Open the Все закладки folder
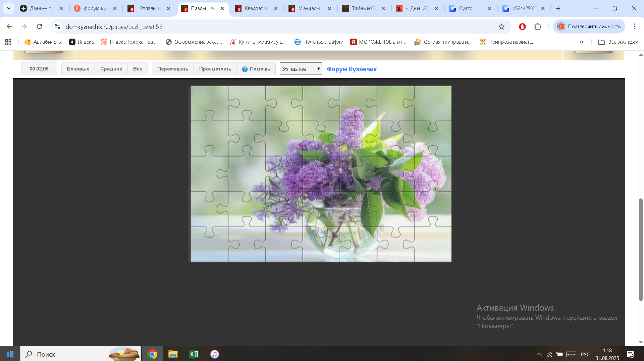 click(x=618, y=42)
